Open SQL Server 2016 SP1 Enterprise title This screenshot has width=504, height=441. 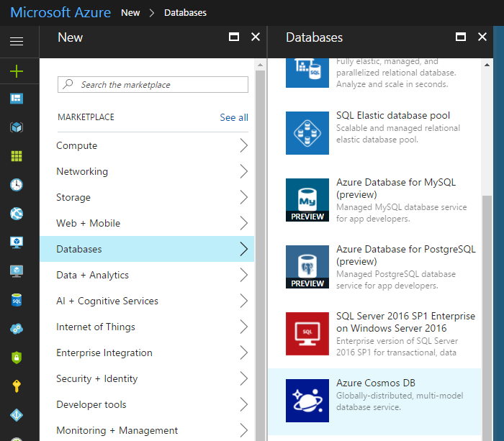tap(405, 322)
